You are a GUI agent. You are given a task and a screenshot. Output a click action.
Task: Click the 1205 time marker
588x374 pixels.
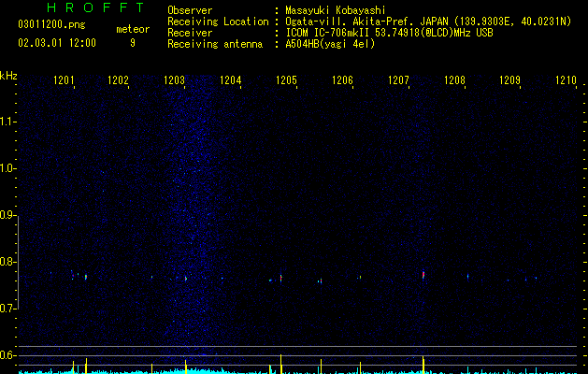coord(286,80)
